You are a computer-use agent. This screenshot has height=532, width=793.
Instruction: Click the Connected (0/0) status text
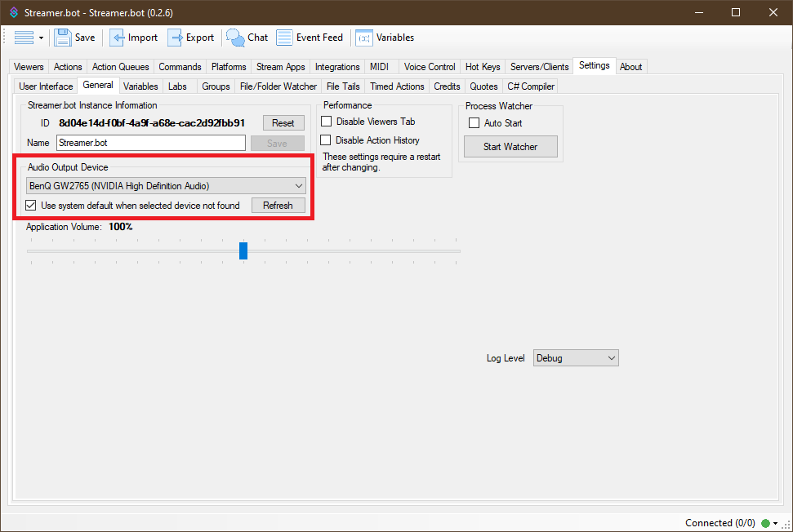[720, 523]
